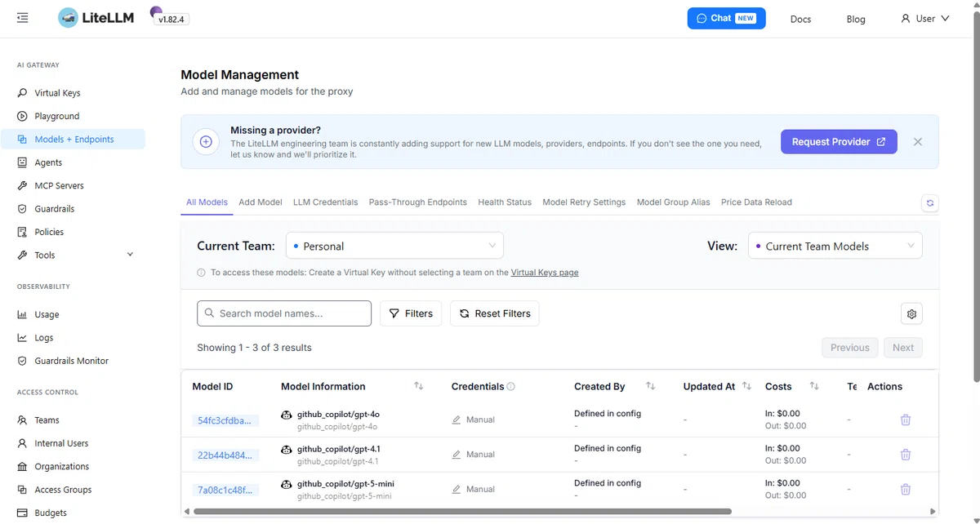The width and height of the screenshot is (980, 524).
Task: Open the Current Team Personal dropdown
Action: click(x=394, y=246)
